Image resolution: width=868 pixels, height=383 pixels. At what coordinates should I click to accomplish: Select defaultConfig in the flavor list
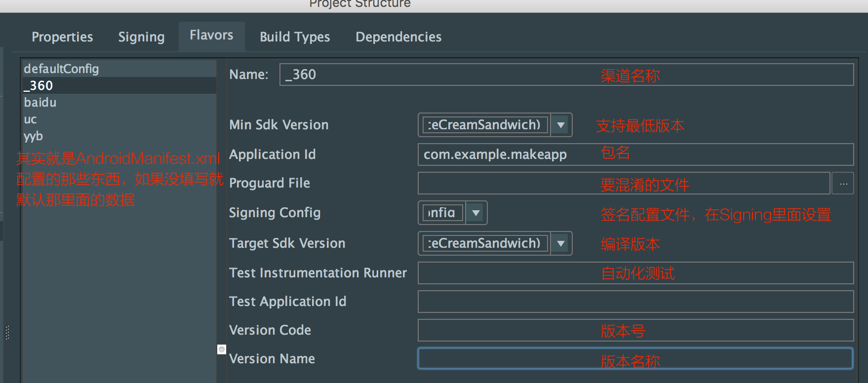pos(61,69)
